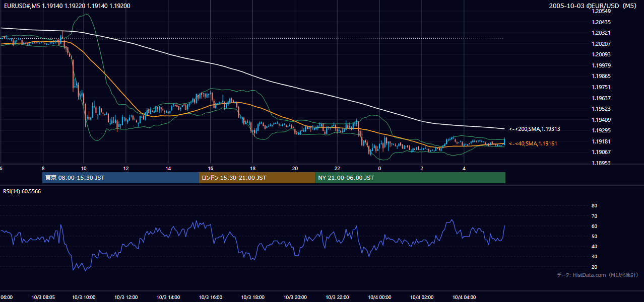Click price axis value 1.19181
The width and height of the screenshot is (644, 302).
point(601,142)
